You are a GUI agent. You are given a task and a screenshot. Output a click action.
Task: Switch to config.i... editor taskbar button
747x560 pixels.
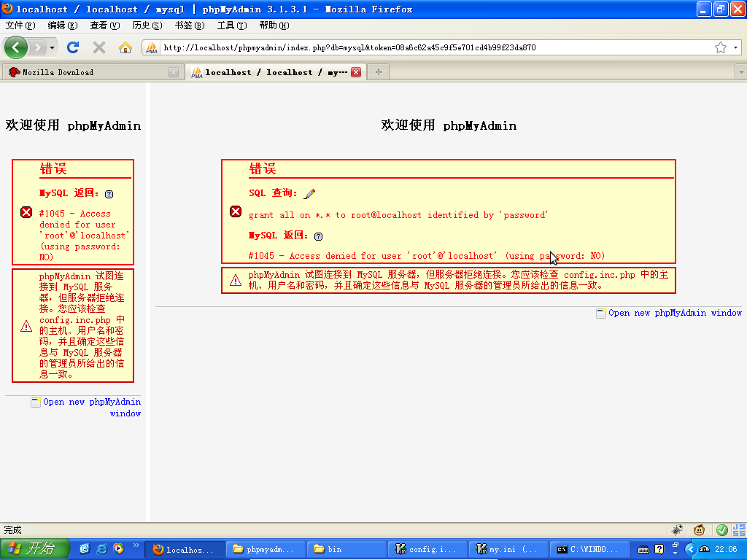click(427, 550)
